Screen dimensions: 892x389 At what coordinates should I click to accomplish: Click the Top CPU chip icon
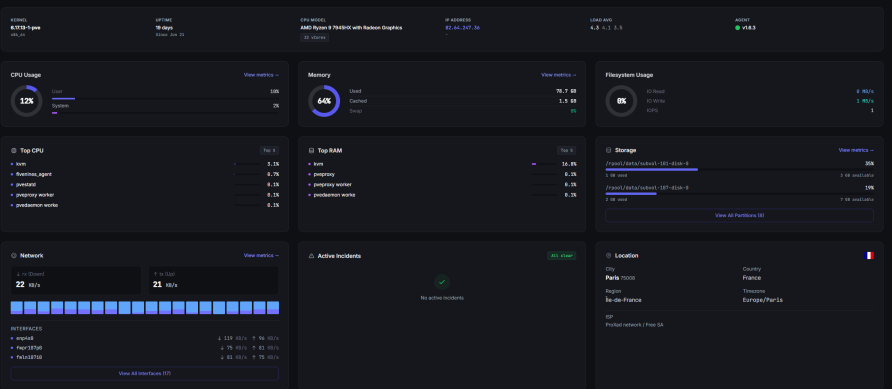coord(14,151)
